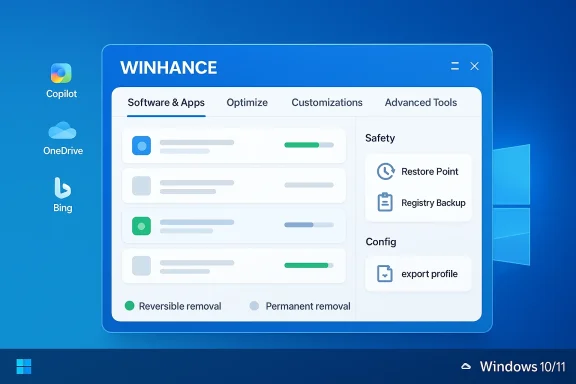The image size is (576, 384).
Task: Click the Registry Backup clipboard icon
Action: click(385, 202)
